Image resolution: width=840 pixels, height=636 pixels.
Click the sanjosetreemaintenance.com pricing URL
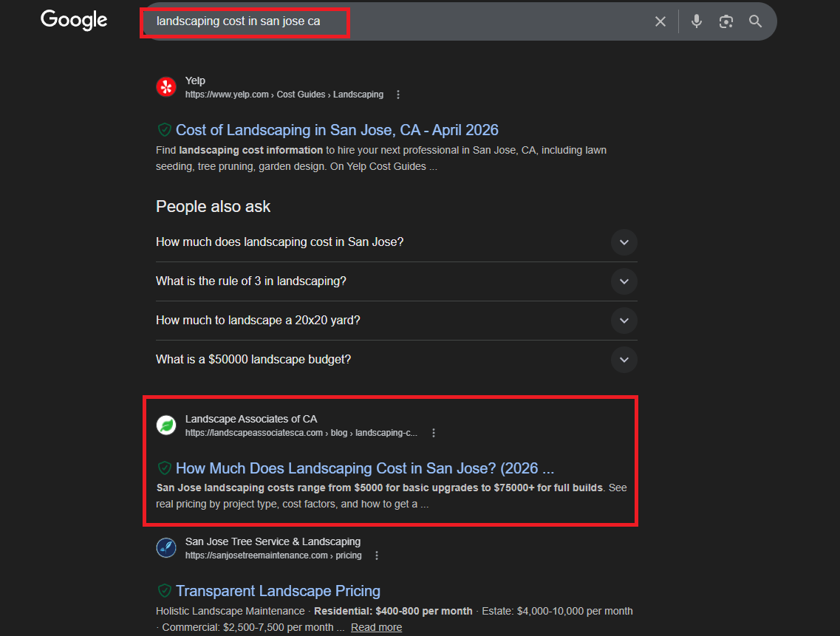pos(273,555)
